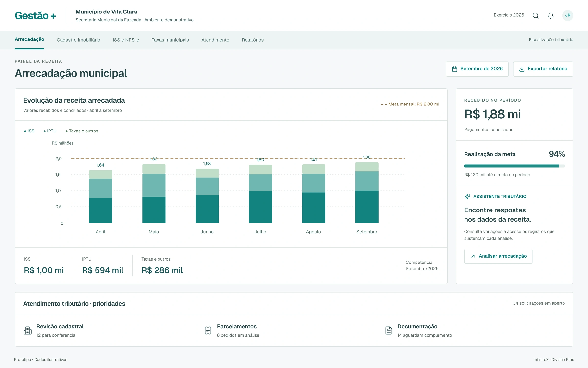Open the Exercício 2026 selector
The height and width of the screenshot is (368, 588).
(509, 15)
